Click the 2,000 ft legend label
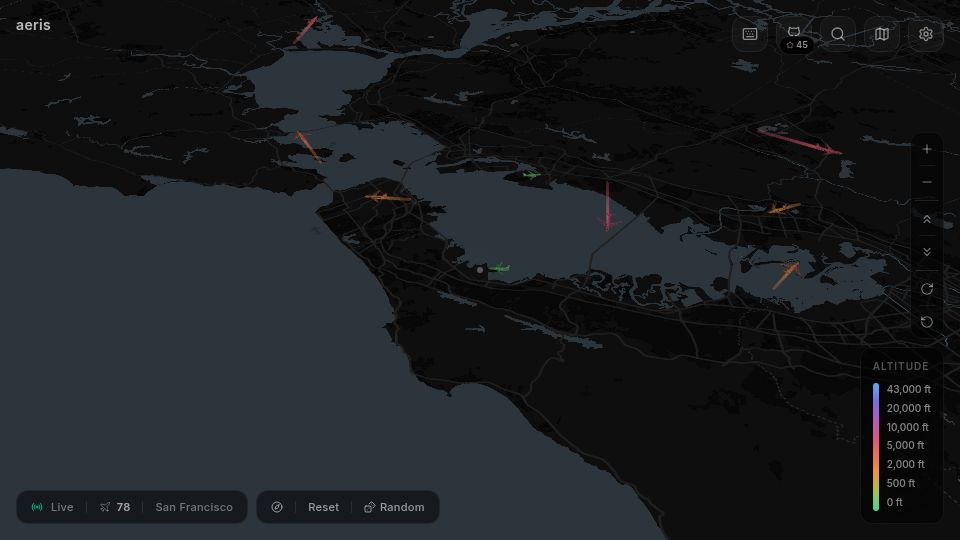960x540 pixels. (x=906, y=464)
